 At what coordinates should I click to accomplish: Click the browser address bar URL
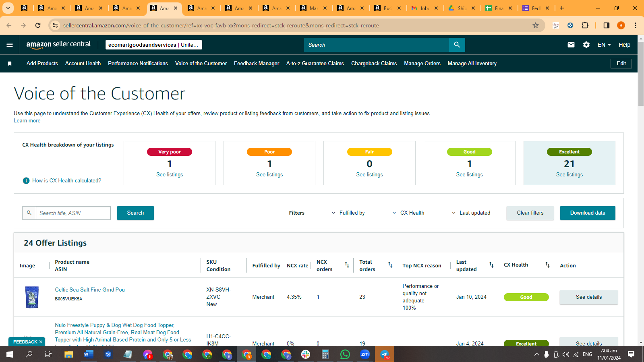(x=221, y=25)
